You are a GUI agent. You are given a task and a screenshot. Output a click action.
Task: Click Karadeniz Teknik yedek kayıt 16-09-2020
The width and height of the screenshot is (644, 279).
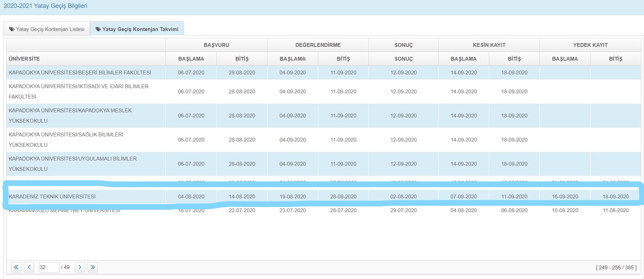click(x=565, y=197)
